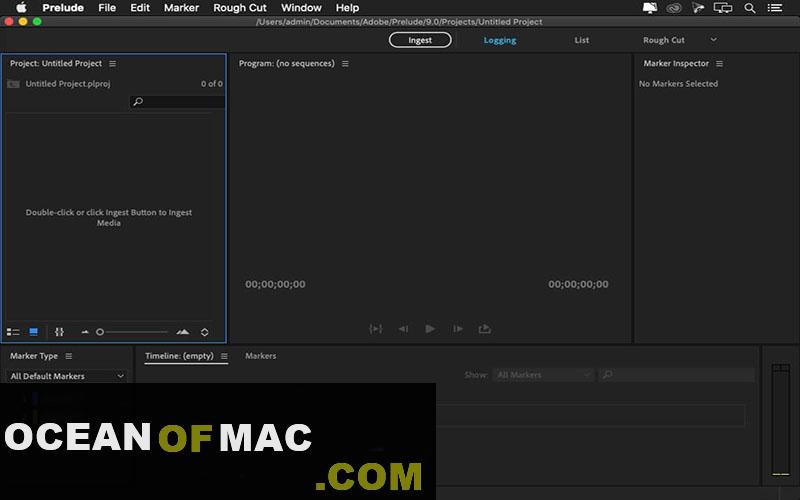
Task: Open the File menu
Action: coord(107,8)
